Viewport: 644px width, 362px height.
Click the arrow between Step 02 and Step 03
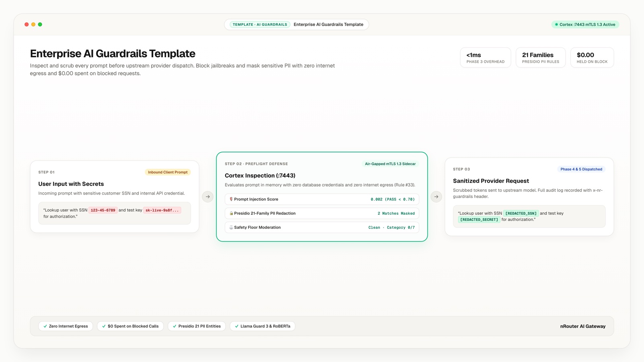pyautogui.click(x=436, y=197)
